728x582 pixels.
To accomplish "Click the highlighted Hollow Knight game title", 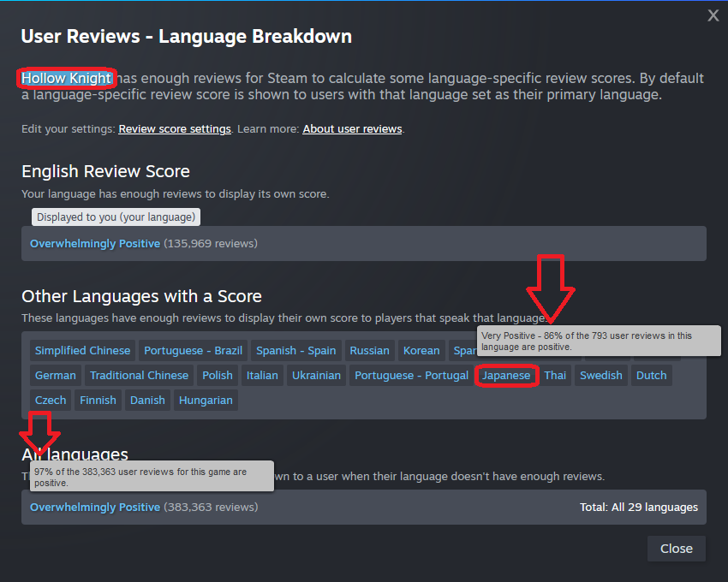I will click(x=67, y=79).
